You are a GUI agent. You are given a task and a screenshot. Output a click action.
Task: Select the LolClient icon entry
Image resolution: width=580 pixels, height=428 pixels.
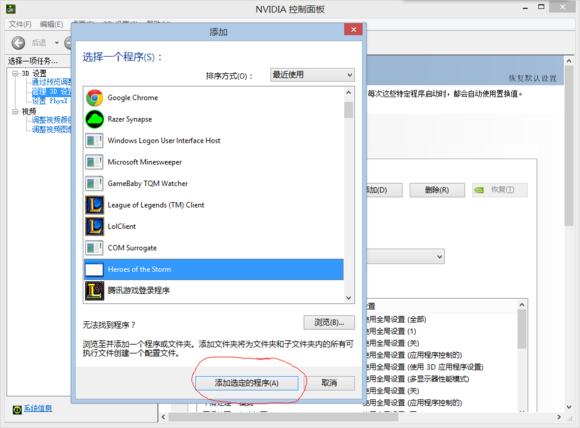click(x=95, y=226)
